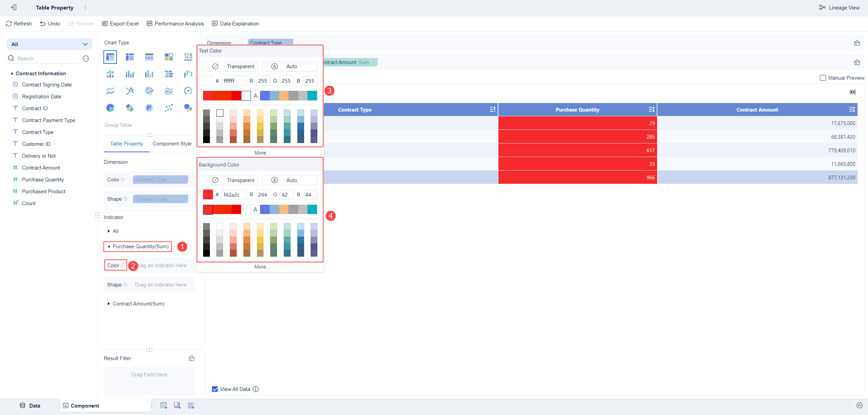Select the pie chart type icon
The width and height of the screenshot is (868, 415).
110,108
